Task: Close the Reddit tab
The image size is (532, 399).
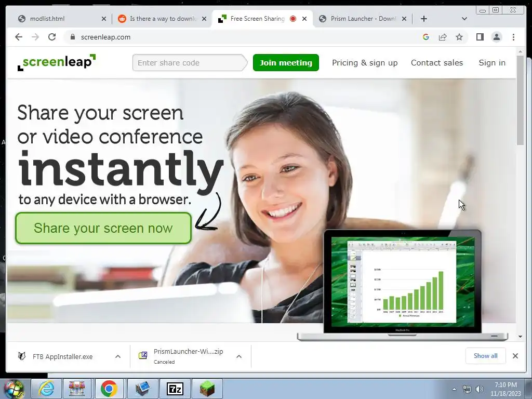Action: pyautogui.click(x=204, y=19)
